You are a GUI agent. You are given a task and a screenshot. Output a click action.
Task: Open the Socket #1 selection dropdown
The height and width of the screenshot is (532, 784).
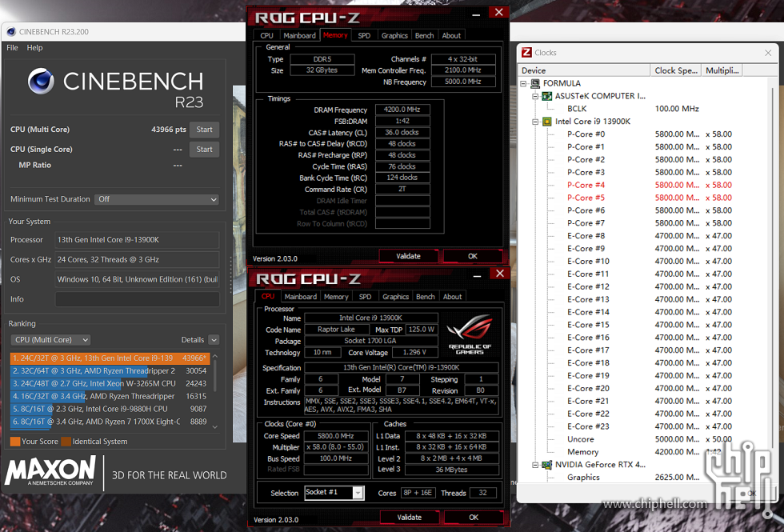[358, 493]
